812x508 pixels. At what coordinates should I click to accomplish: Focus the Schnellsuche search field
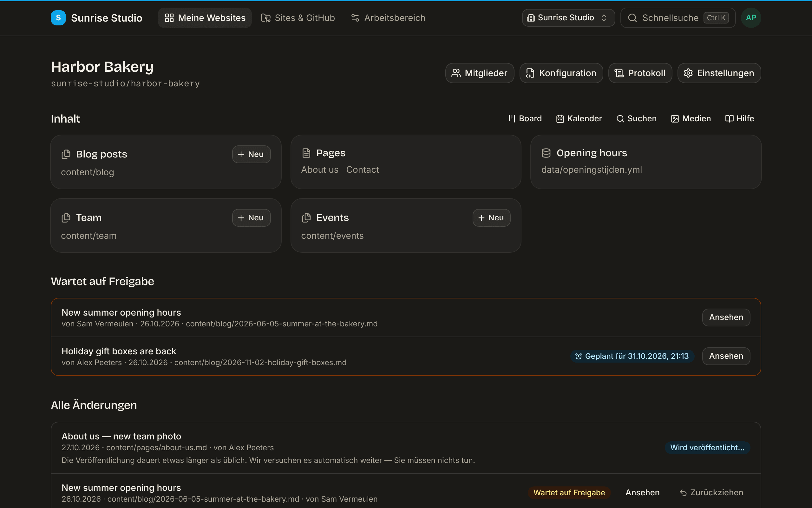[x=678, y=18]
